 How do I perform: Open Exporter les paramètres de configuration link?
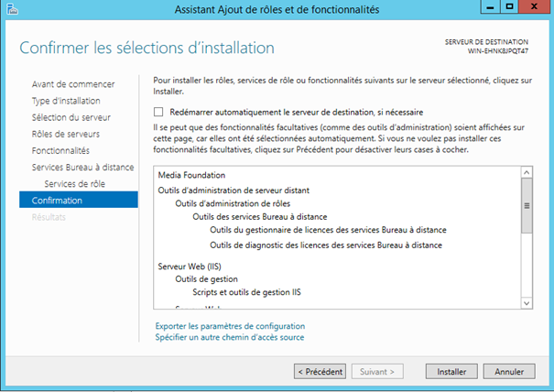[230, 326]
